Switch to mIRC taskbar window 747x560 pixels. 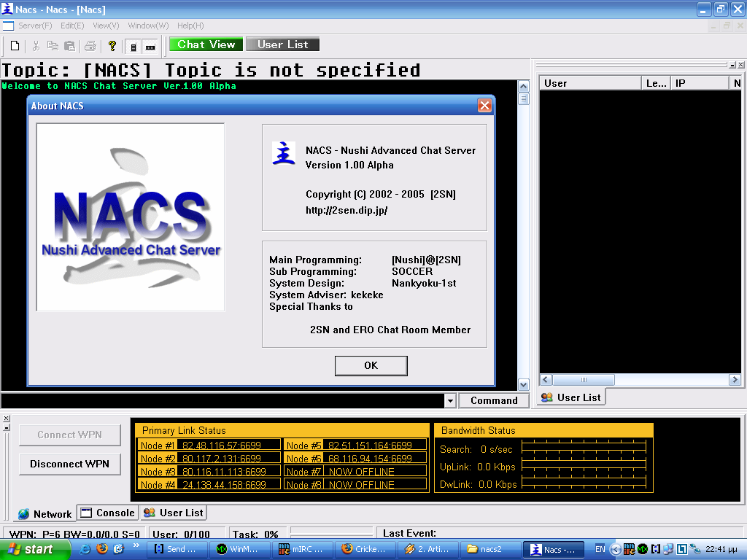[303, 550]
